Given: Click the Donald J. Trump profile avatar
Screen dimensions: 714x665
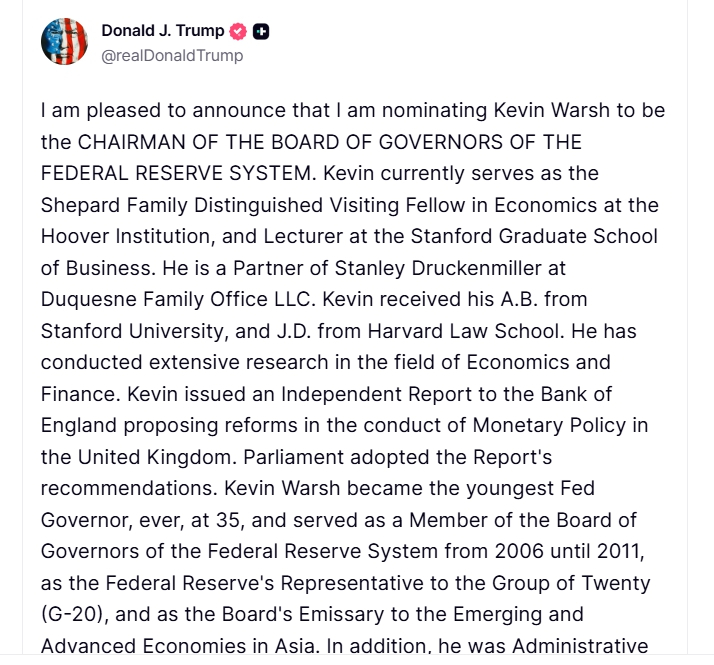Looking at the screenshot, I should (x=64, y=42).
